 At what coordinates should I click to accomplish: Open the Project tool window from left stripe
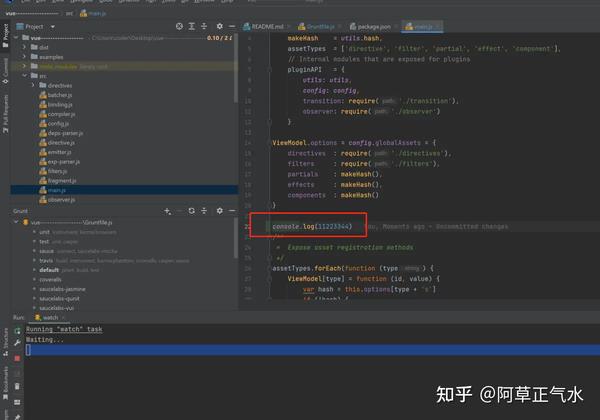[5, 36]
